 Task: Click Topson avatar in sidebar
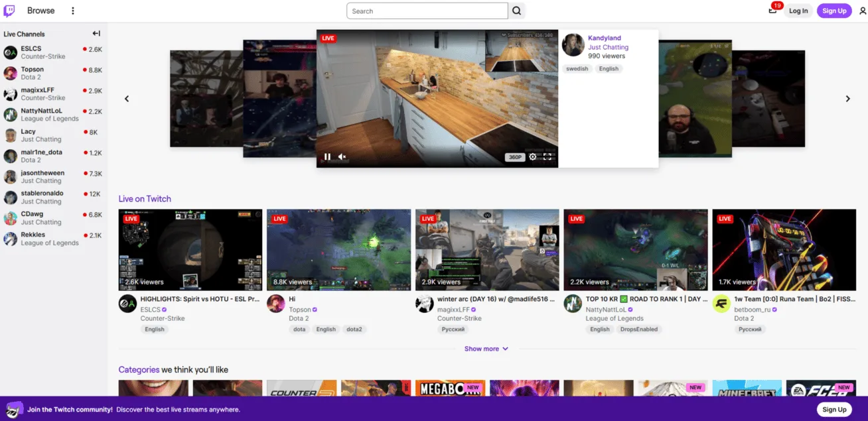point(11,73)
